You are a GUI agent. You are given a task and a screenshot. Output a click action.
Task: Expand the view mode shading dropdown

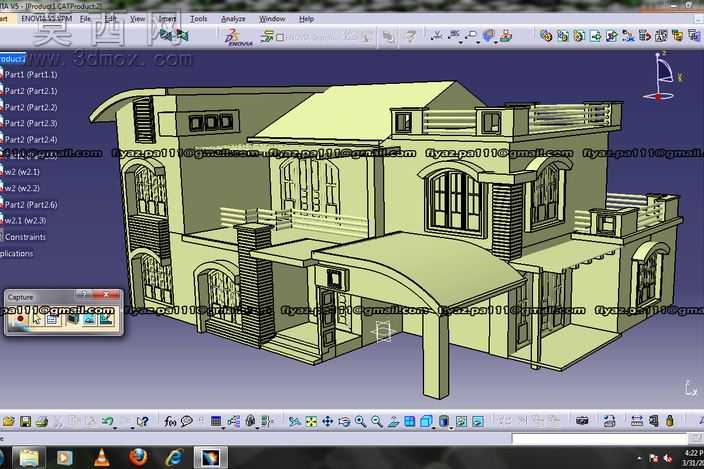[451, 427]
